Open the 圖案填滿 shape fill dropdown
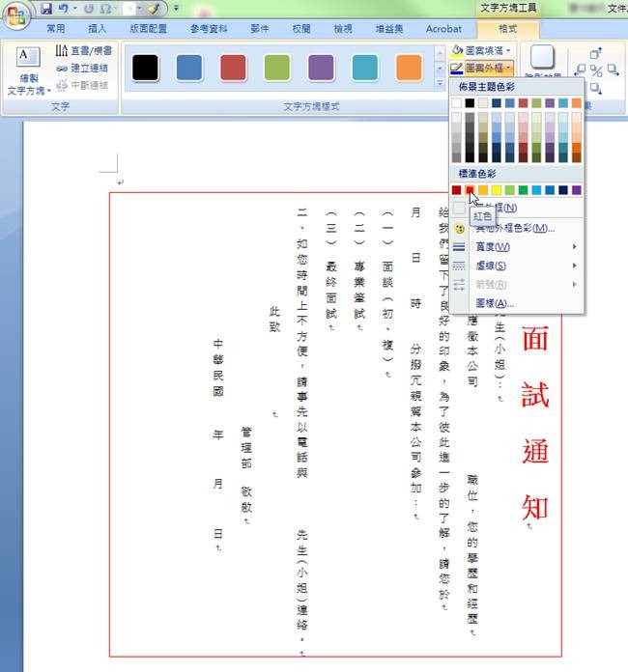 coord(508,50)
